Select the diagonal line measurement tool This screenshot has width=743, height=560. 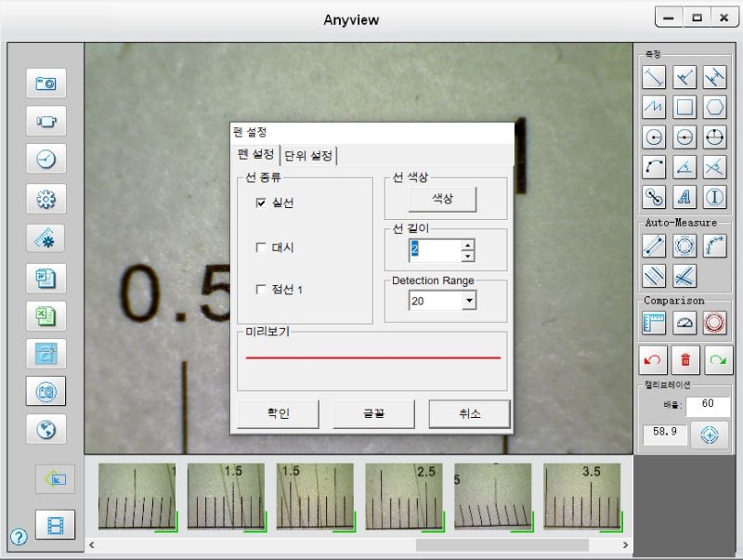point(656,76)
